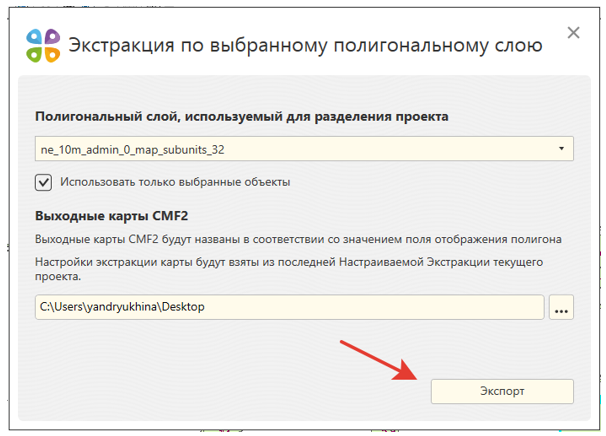Viewport: 606px width, 436px height.
Task: Click the heading 'Выходные карты CMF2'
Action: tap(111, 216)
